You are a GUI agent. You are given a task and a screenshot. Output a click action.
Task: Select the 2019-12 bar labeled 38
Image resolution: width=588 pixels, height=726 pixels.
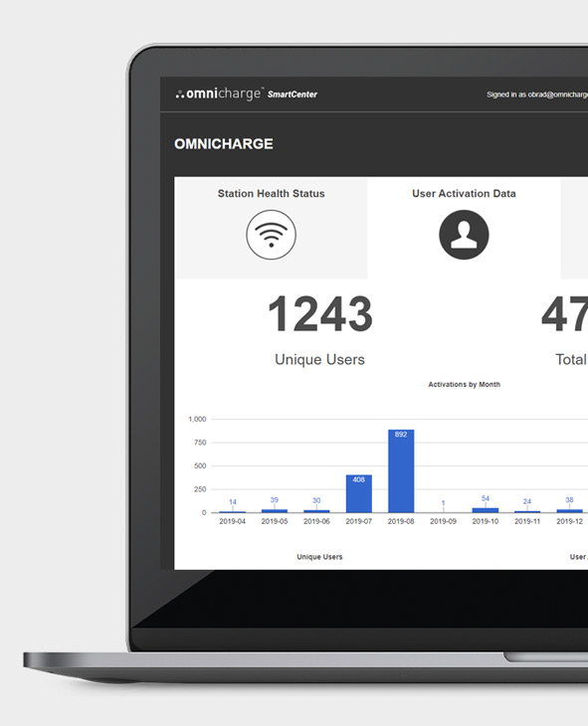(569, 511)
